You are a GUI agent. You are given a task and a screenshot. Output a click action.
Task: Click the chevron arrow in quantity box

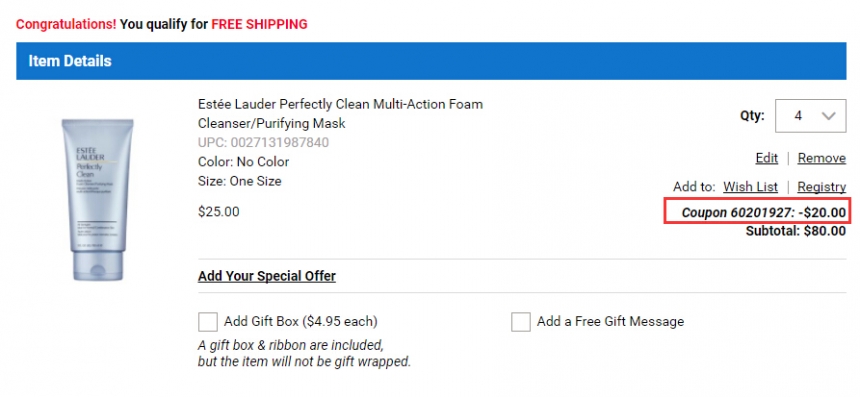pos(828,116)
